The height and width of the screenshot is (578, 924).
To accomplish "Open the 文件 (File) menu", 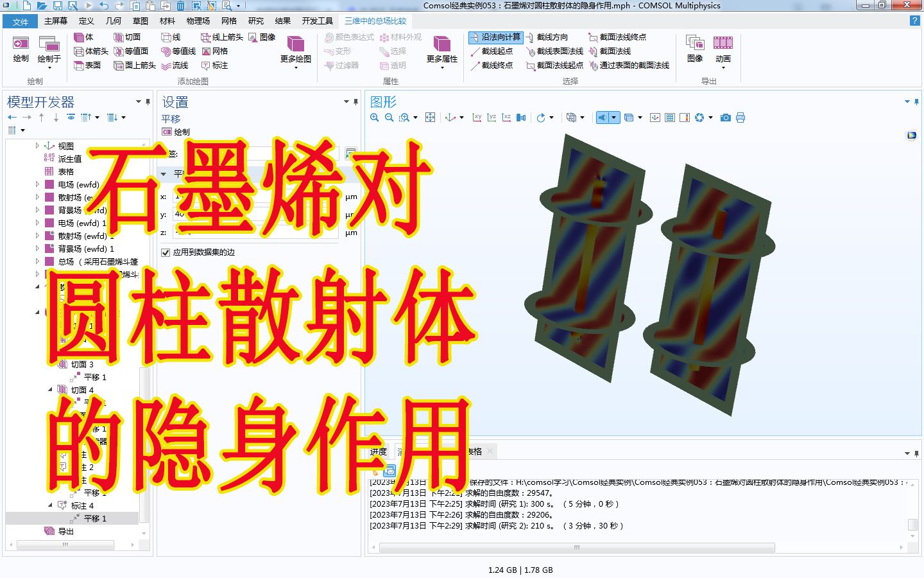I will click(x=20, y=21).
